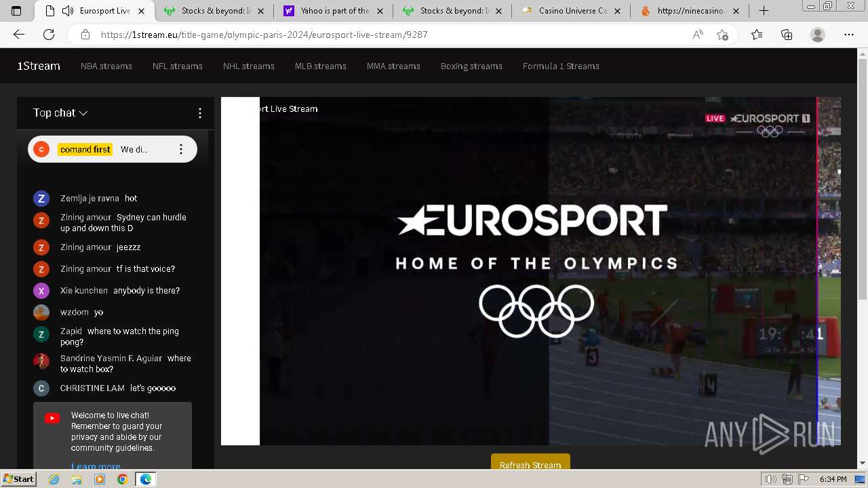Open the Read aloud icon in address bar
The height and width of the screenshot is (488, 868).
click(x=698, y=35)
